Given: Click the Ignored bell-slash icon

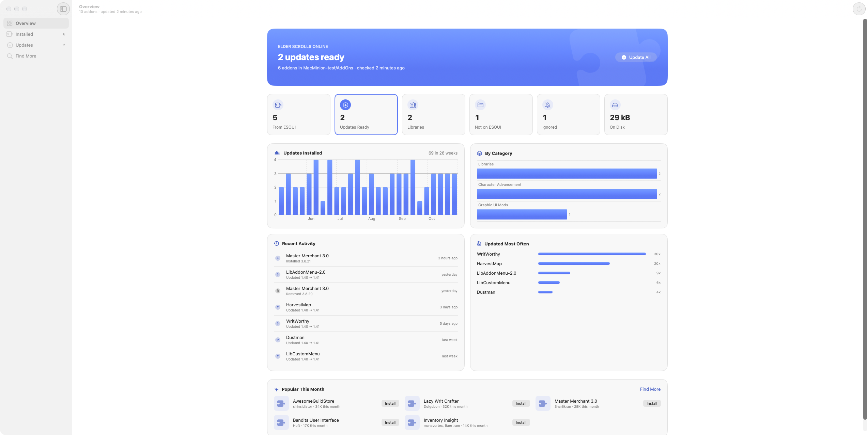Looking at the screenshot, I should (548, 105).
